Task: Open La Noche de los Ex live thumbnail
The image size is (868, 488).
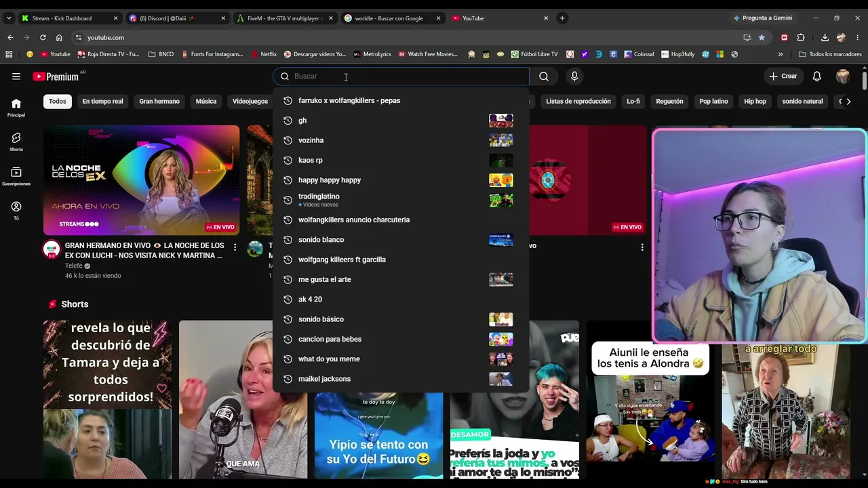Action: point(141,180)
